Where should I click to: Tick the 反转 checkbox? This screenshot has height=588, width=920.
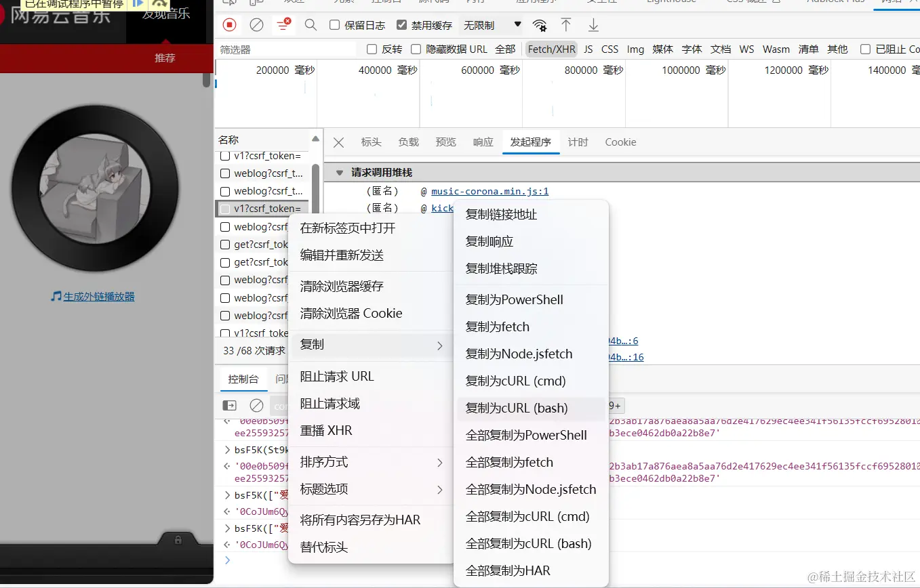coord(372,49)
